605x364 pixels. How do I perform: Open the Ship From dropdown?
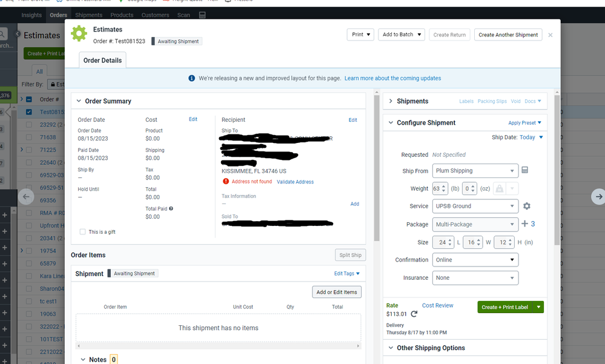(475, 171)
